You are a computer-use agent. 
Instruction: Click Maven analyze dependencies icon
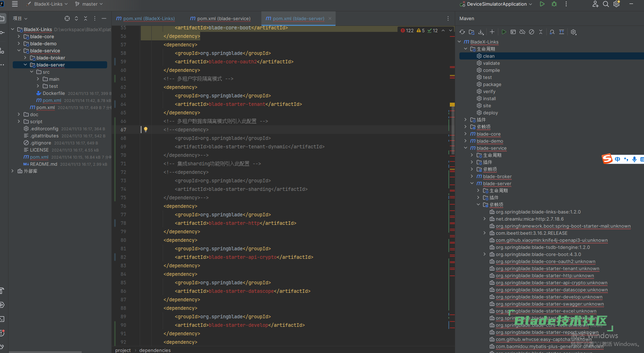(x=552, y=32)
